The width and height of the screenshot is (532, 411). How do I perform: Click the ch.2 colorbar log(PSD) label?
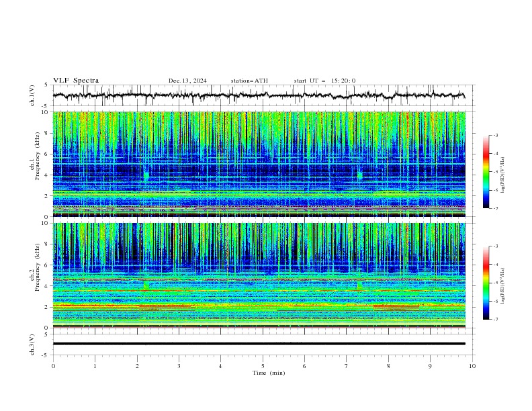click(502, 286)
